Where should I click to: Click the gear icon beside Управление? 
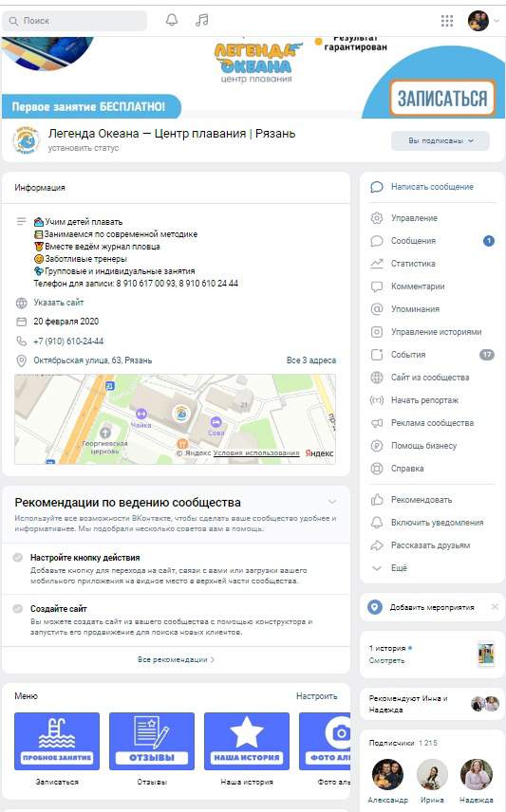tap(377, 218)
